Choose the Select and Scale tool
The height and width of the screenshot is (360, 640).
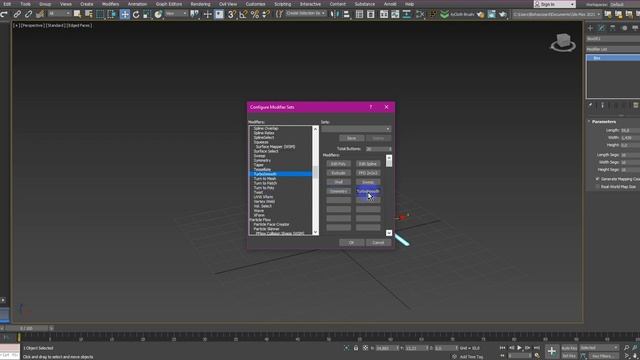click(147, 14)
